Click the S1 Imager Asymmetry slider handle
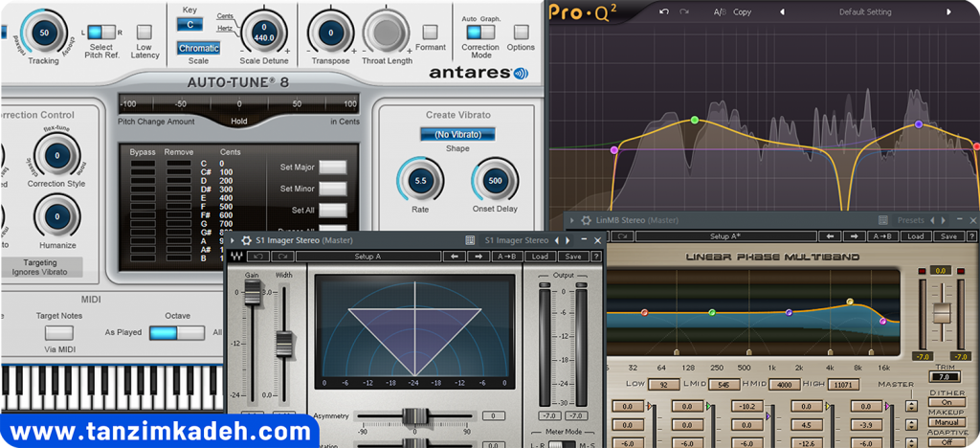 [x=413, y=415]
